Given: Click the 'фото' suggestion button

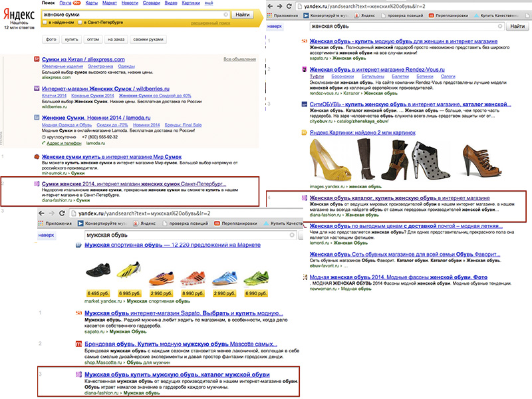Looking at the screenshot, I should point(51,39).
